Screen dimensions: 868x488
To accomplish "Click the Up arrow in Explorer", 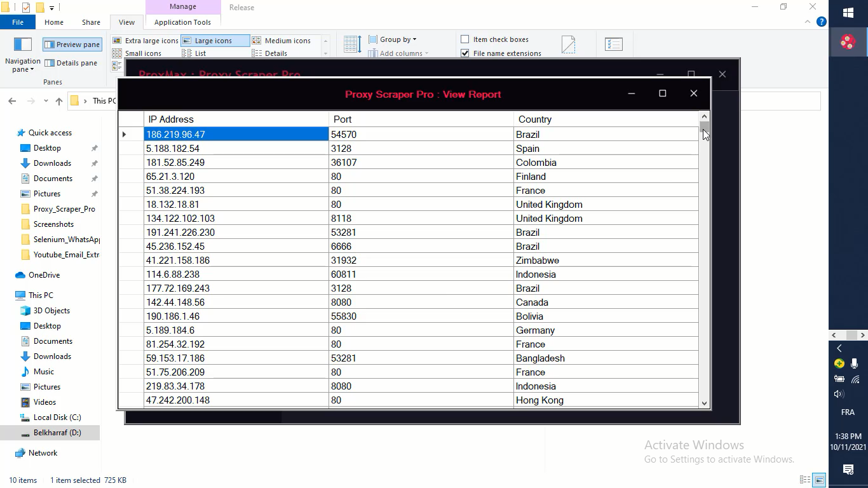I will pos(59,101).
